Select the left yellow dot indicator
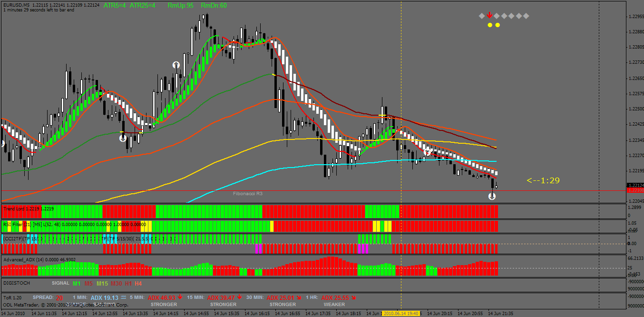The image size is (644, 317). 490,25
